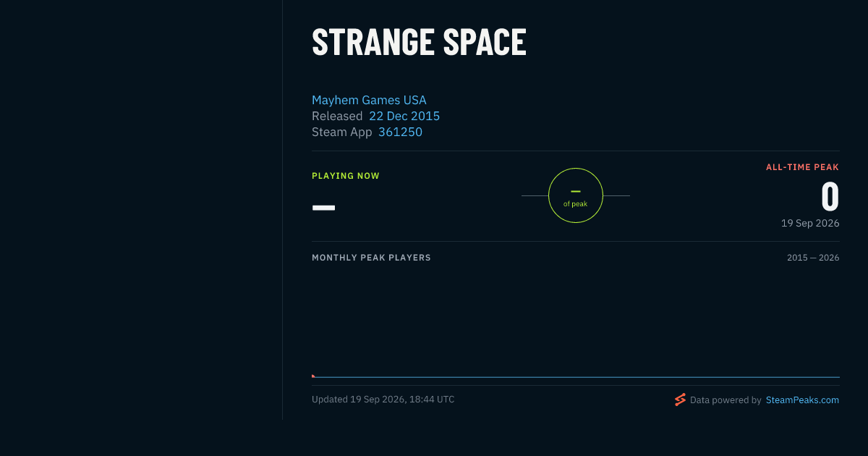
Task: Click the SteamPeaks logo icon
Action: point(680,400)
